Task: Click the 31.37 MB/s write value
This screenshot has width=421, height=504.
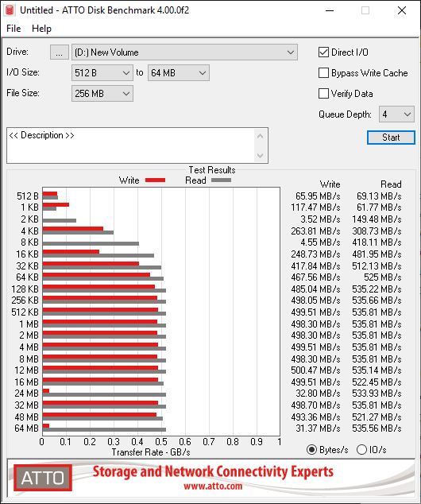Action: 318,428
